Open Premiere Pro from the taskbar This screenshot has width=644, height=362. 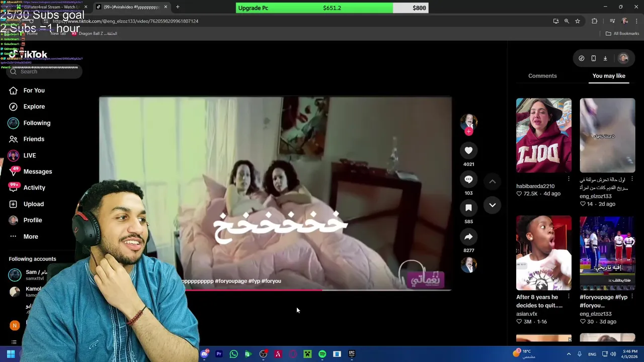point(219,354)
